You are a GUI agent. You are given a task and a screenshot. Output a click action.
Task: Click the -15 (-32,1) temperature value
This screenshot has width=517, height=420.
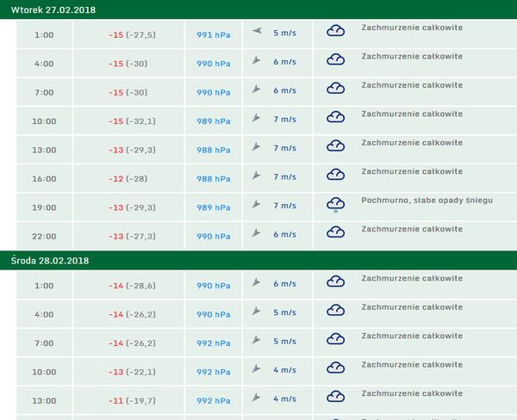click(132, 121)
